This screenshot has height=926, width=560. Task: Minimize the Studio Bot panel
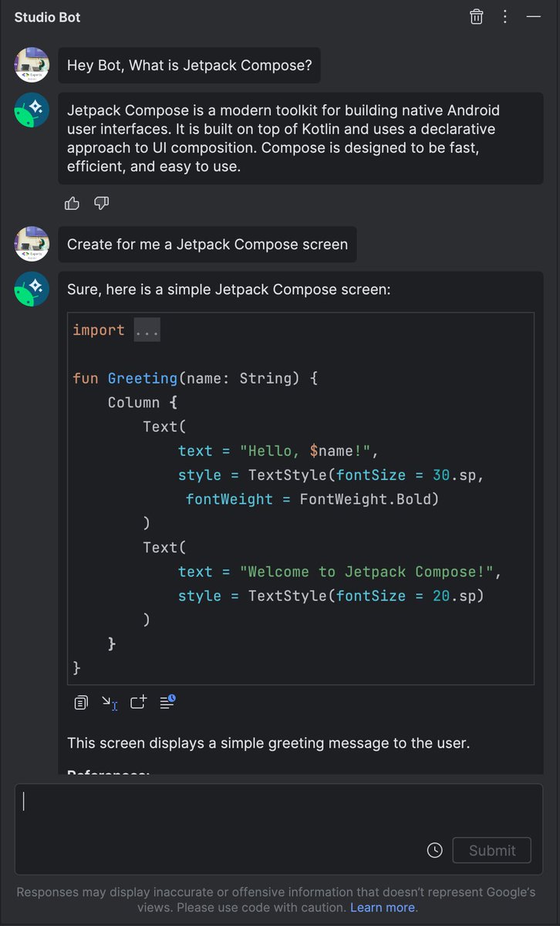[x=534, y=16]
